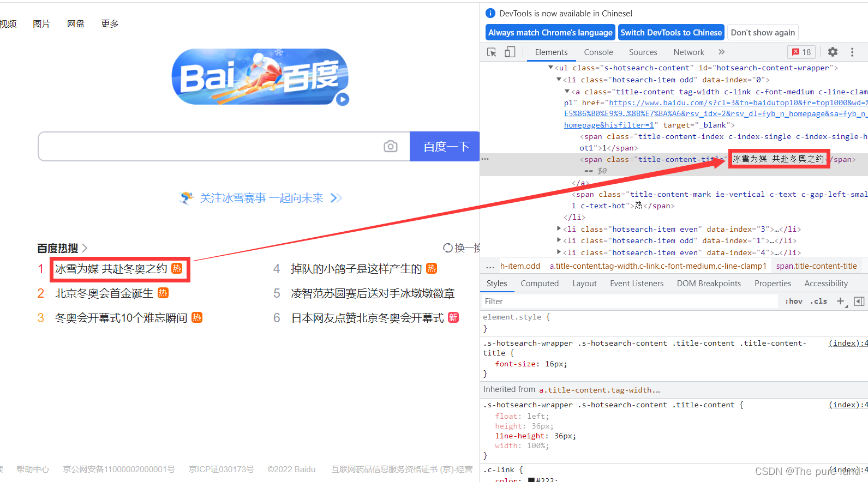The image size is (868, 482).
Task: Select a.title-content breadcrumb item
Action: click(658, 266)
